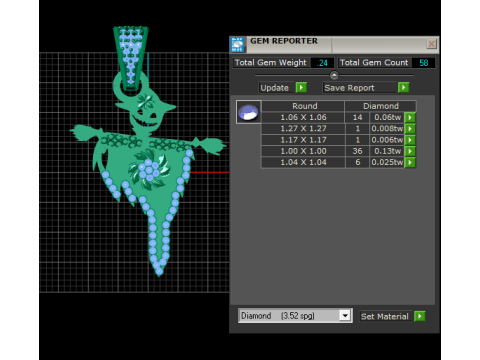The height and width of the screenshot is (360, 480).
Task: Select the 1.00 X 1.00 size cell
Action: tap(303, 151)
